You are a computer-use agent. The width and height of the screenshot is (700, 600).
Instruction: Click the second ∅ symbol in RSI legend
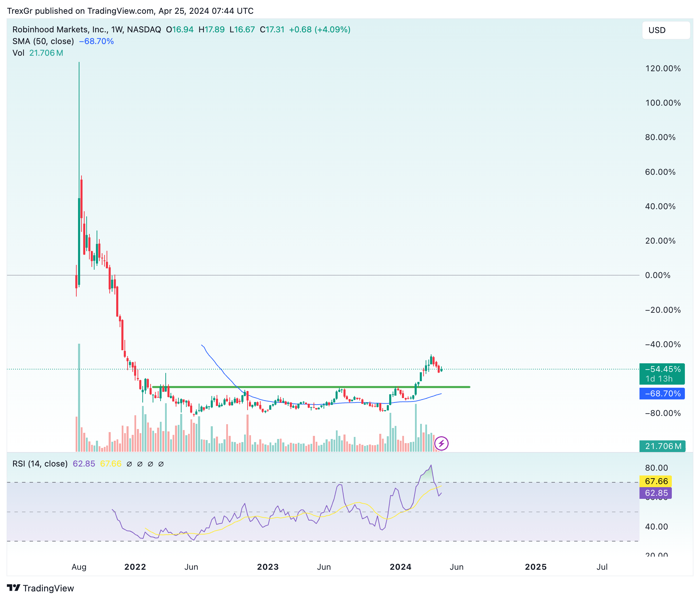pos(140,464)
